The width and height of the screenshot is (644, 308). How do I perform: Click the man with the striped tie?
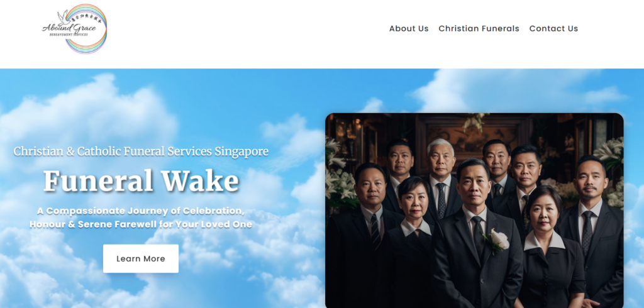(x=367, y=234)
